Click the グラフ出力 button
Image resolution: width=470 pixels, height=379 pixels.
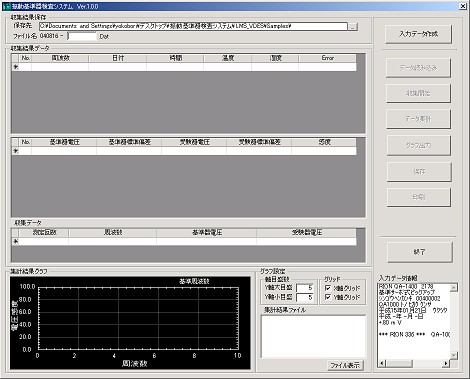click(418, 145)
